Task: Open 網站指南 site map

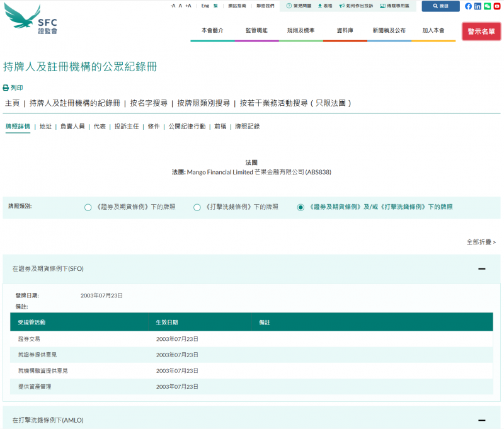Action: coord(238,6)
